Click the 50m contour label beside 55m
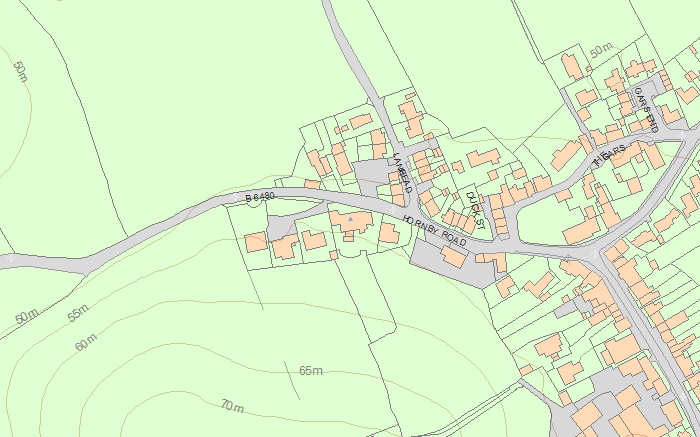This screenshot has height=437, width=700. (27, 316)
